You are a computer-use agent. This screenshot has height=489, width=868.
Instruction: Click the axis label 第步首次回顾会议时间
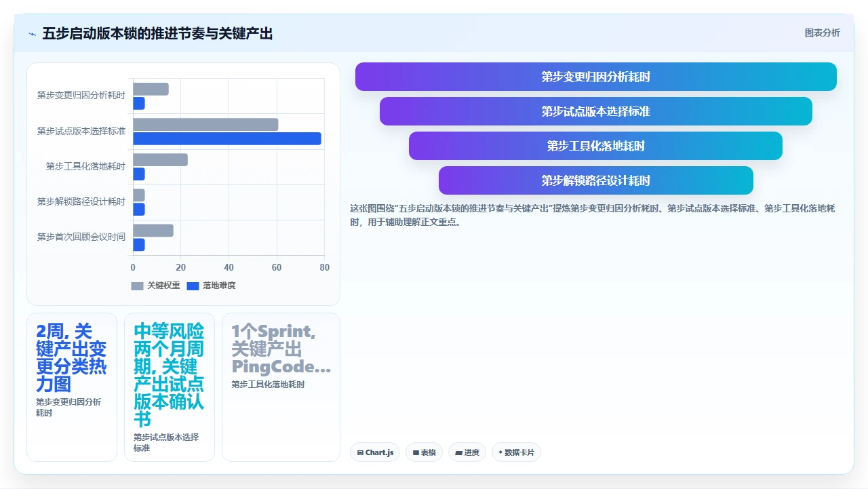click(x=81, y=237)
